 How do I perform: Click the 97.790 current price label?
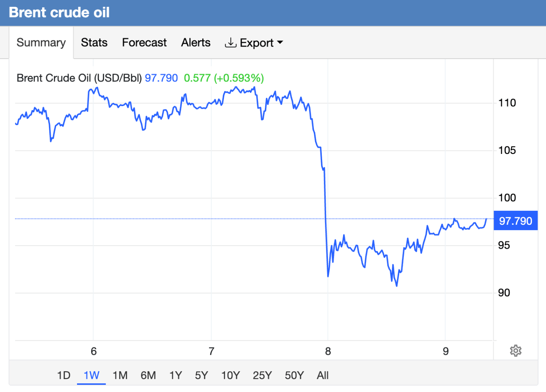tap(515, 221)
